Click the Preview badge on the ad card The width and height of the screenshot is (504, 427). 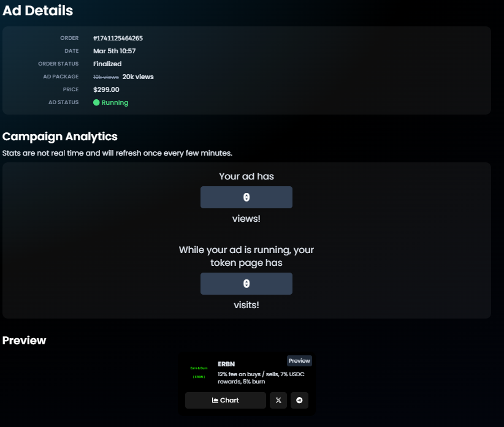coord(299,361)
